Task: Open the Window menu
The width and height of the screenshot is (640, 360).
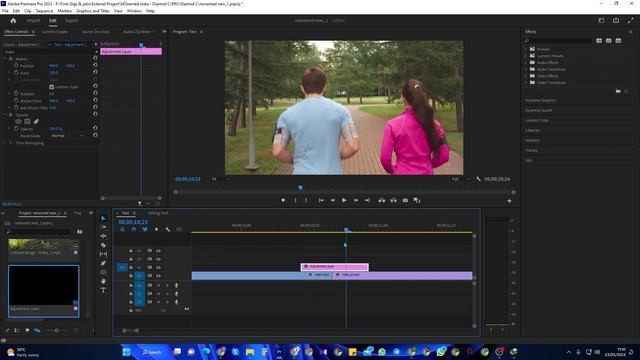Action: [x=134, y=11]
